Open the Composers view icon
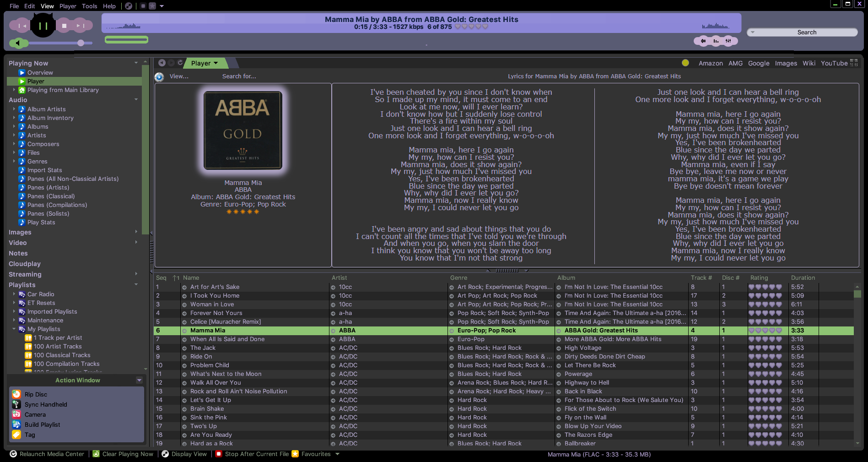868x462 pixels. coord(22,144)
